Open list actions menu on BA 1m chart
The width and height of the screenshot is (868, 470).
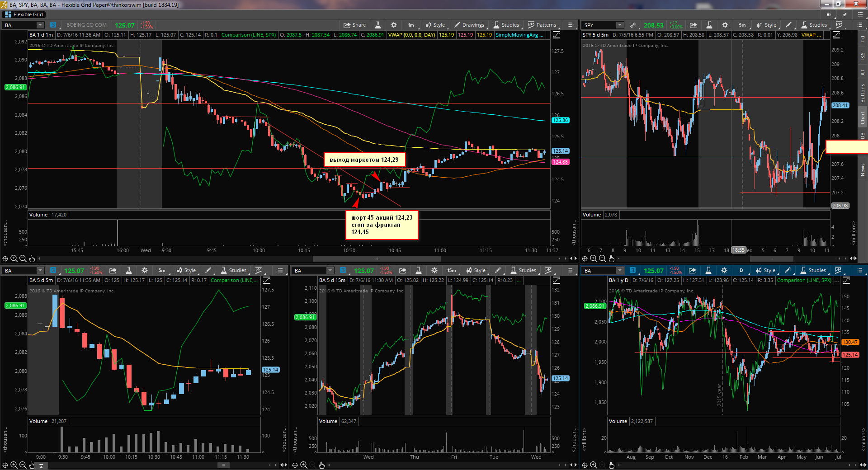[x=570, y=25]
